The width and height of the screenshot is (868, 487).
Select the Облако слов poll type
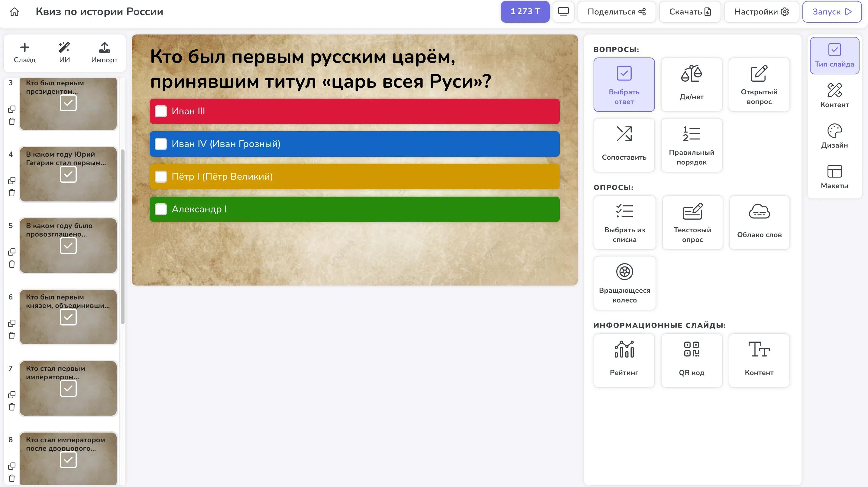(759, 222)
